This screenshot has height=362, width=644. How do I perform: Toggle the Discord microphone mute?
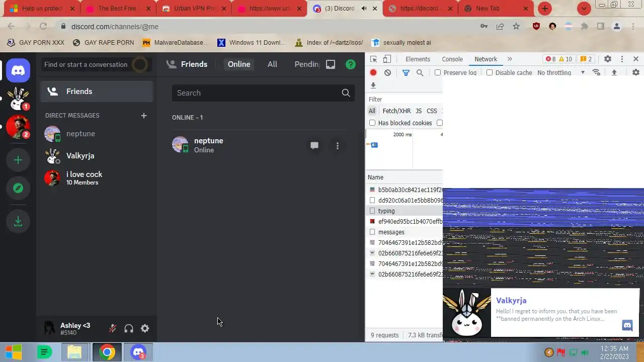113,328
